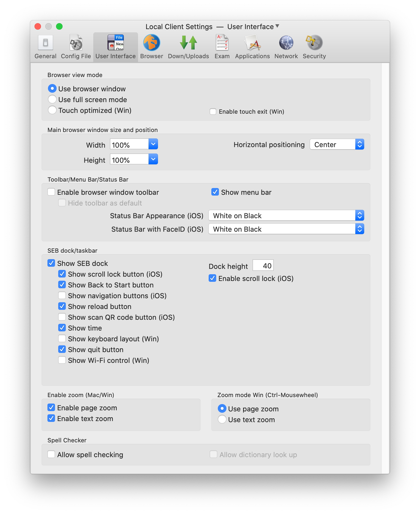Open the Height dropdown arrow

pos(153,159)
